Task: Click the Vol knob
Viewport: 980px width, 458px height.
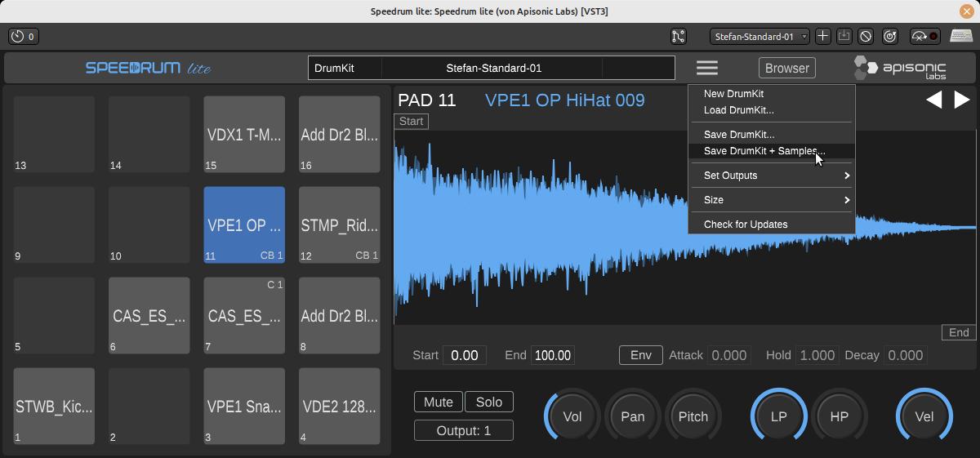Action: coord(572,416)
